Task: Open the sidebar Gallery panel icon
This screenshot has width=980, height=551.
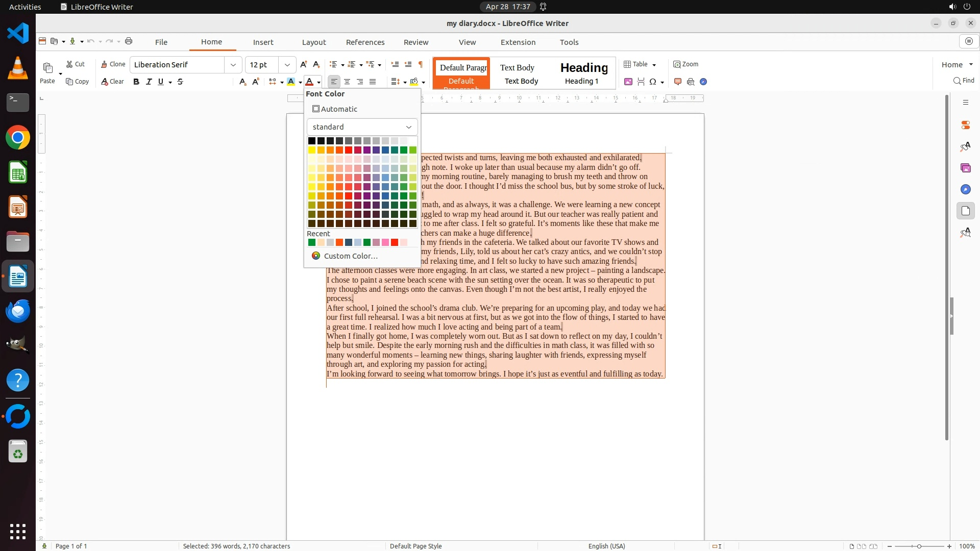Action: click(965, 168)
